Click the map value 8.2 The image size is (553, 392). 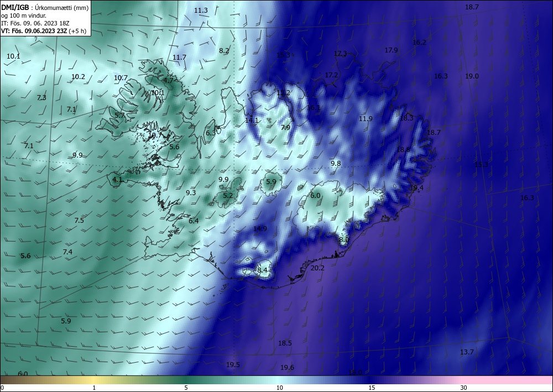[x=224, y=50]
